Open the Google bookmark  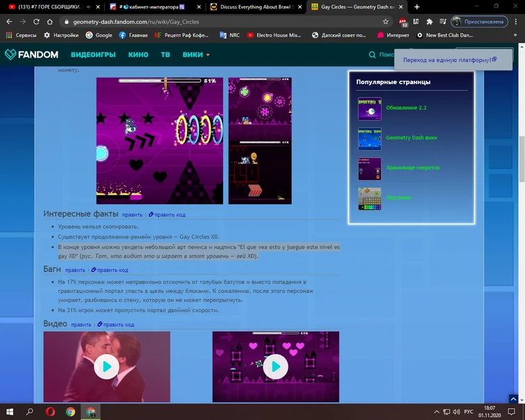click(99, 35)
